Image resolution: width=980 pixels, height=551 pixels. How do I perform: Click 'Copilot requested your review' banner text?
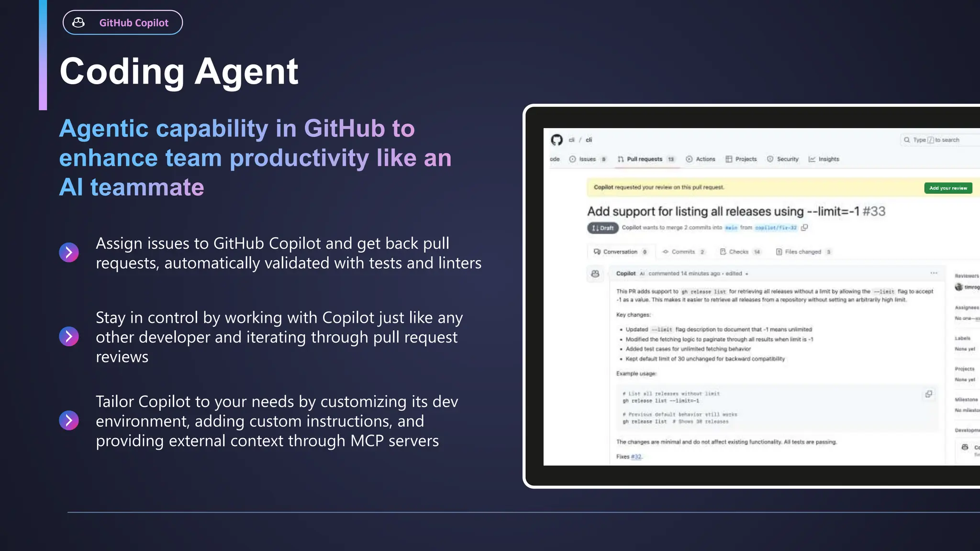tap(659, 187)
